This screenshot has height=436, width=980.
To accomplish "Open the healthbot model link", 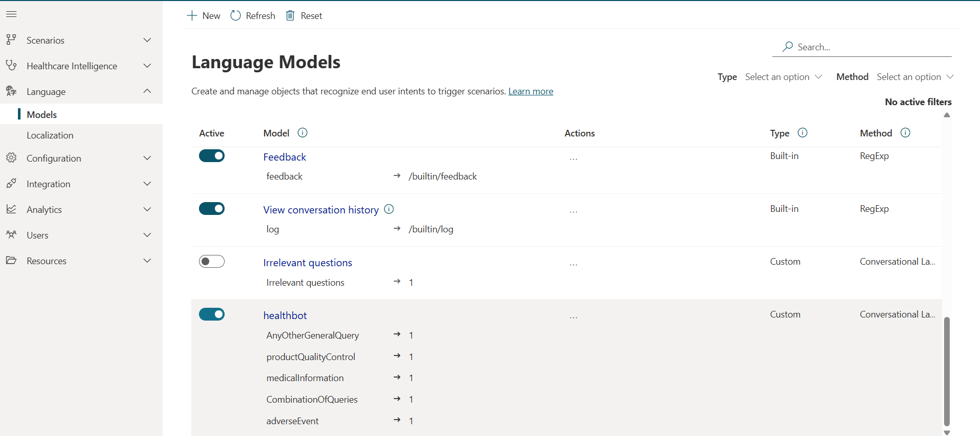I will 285,315.
